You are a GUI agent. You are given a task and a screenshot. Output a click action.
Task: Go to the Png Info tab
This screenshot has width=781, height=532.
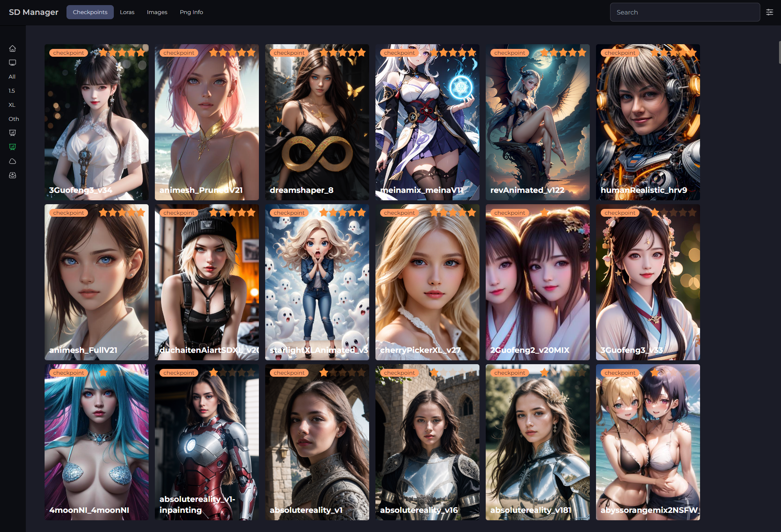pos(191,12)
